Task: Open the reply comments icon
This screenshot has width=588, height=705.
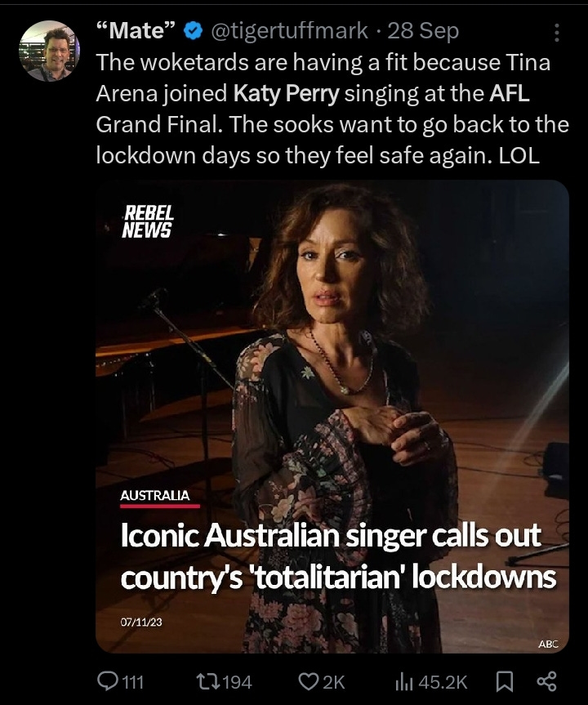Action: 107,681
